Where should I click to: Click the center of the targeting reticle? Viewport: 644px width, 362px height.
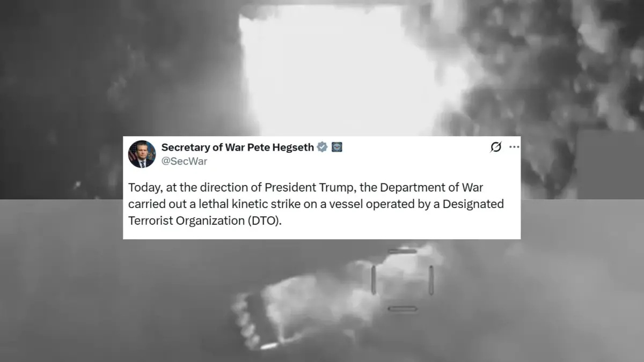[402, 279]
